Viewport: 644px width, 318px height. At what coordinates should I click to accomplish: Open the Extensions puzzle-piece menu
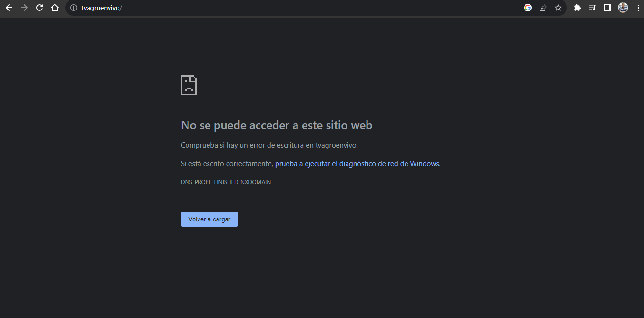(577, 8)
